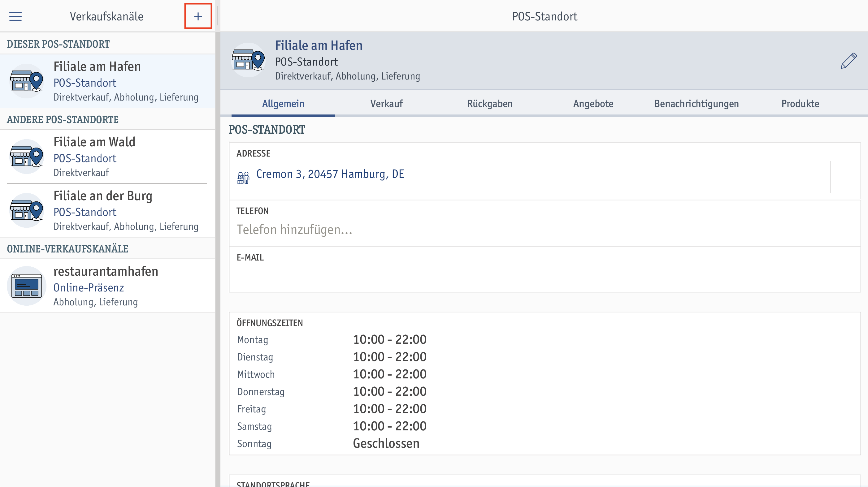This screenshot has width=868, height=487.
Task: Click Direktverkauf text under Filiale am Wald
Action: 81,172
